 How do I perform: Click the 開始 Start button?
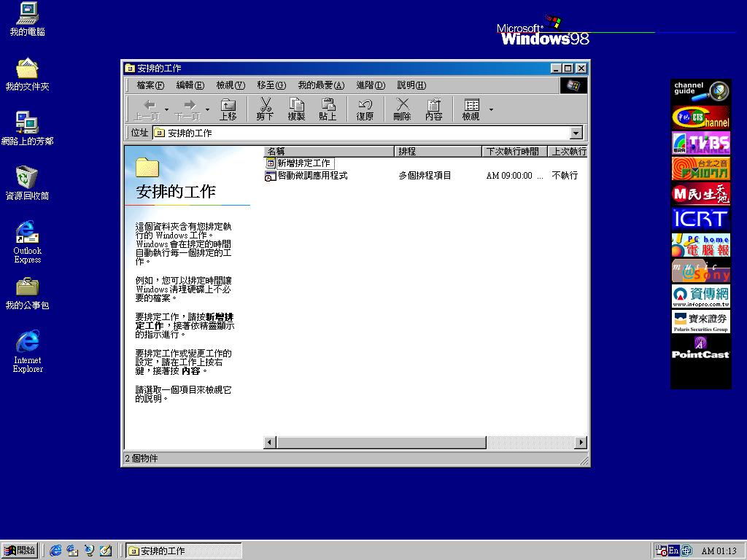click(x=20, y=551)
